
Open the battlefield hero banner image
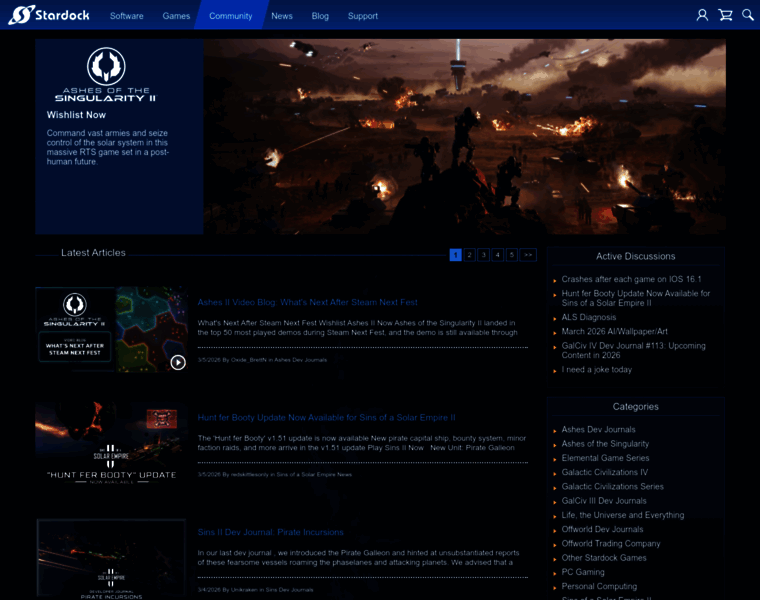click(x=464, y=137)
